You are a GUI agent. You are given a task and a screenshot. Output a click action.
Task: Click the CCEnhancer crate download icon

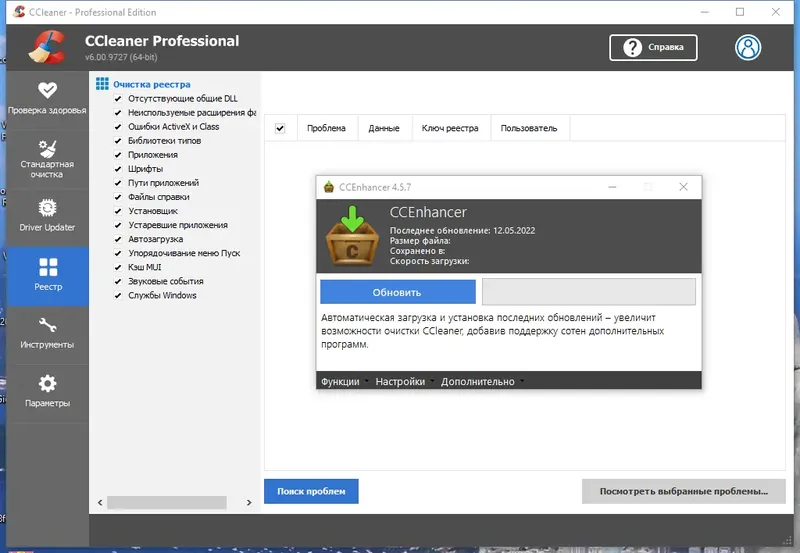pos(352,236)
